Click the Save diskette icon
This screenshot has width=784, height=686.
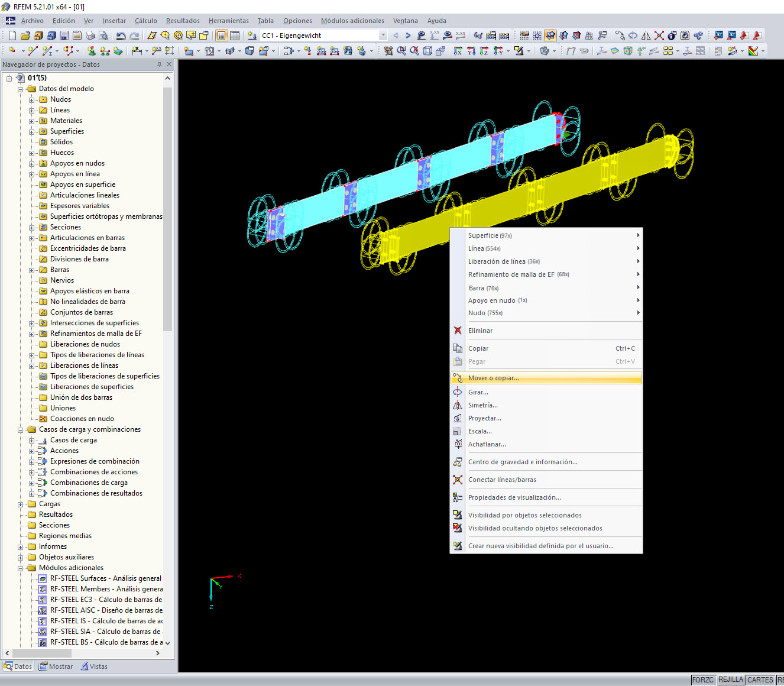(x=64, y=35)
